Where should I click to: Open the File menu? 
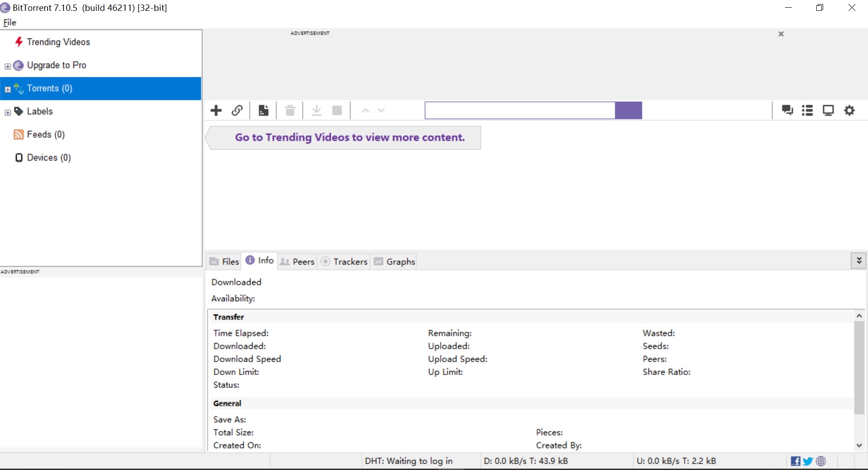click(10, 22)
